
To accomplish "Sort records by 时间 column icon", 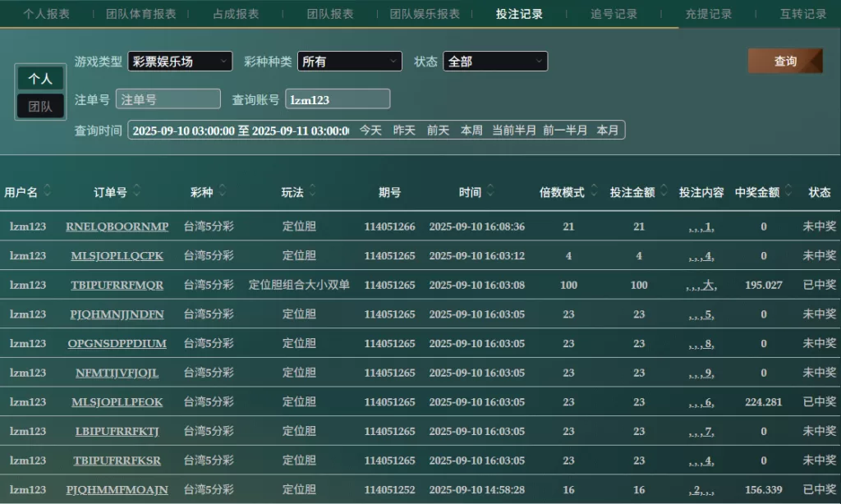I will pyautogui.click(x=490, y=191).
